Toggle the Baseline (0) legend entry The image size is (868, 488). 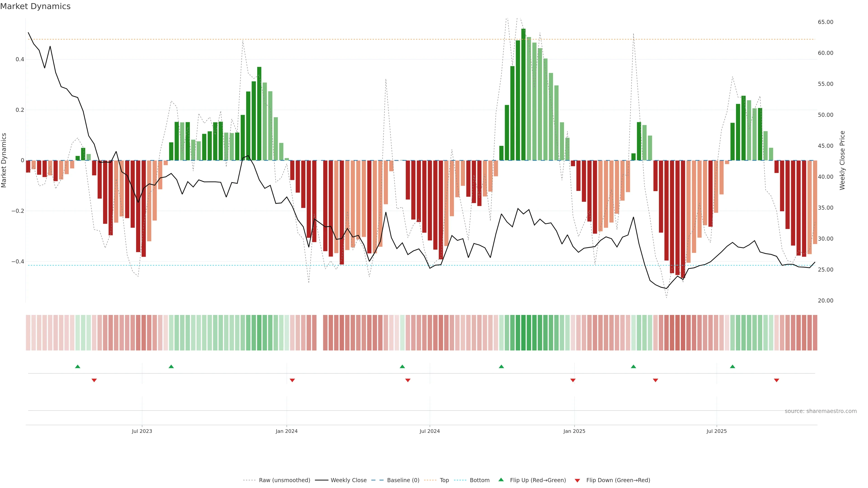tap(403, 480)
